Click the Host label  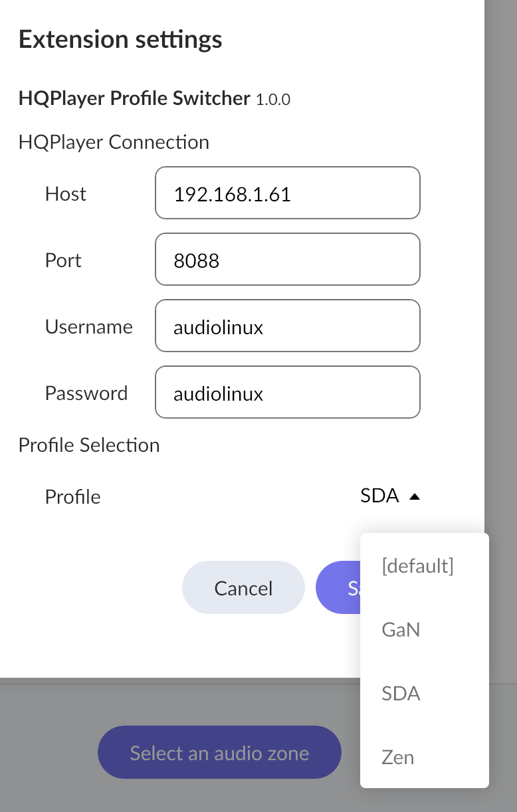coord(66,194)
